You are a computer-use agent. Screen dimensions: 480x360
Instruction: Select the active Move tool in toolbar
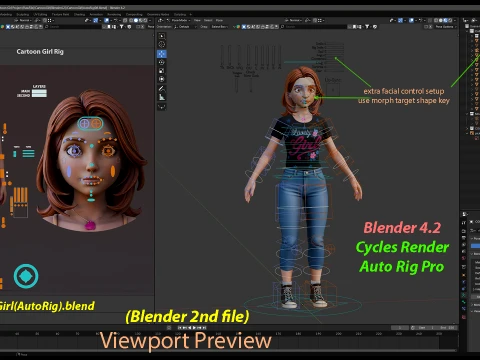point(162,54)
